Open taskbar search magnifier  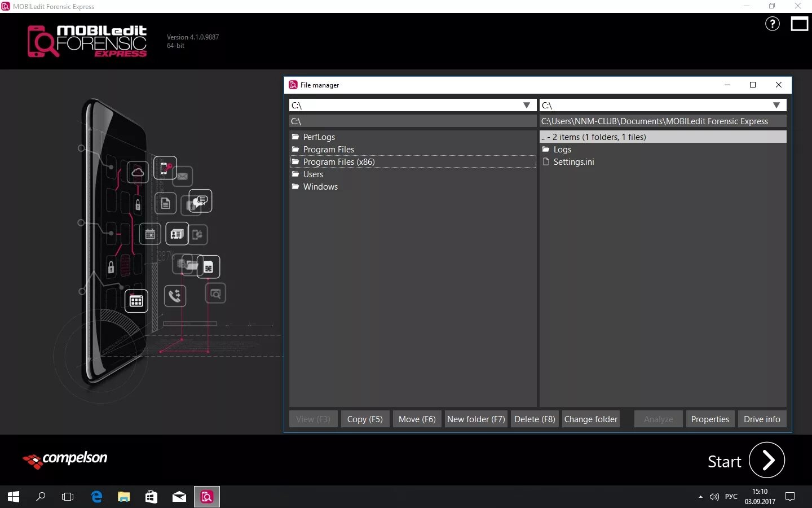(41, 497)
